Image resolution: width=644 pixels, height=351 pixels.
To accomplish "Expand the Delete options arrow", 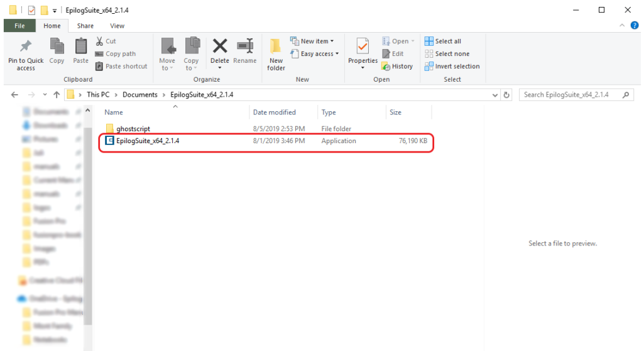I will [x=220, y=68].
